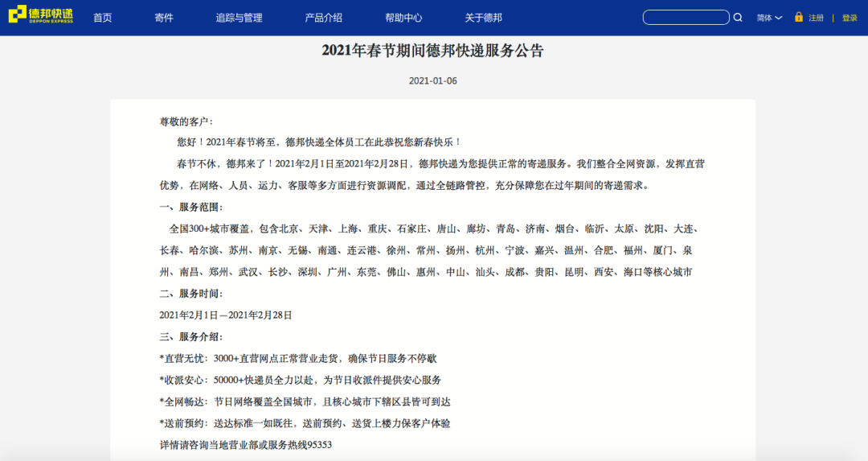Click the 注册 register link
This screenshot has height=461, width=868.
point(816,18)
